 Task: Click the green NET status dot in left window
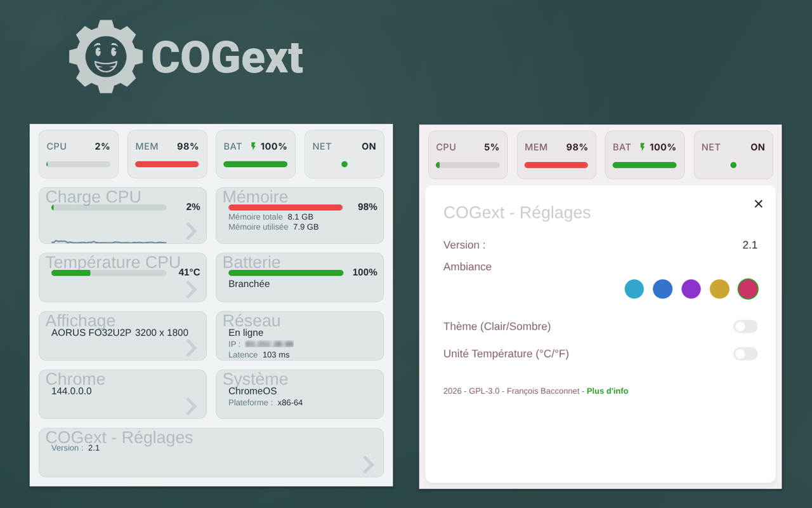click(344, 164)
